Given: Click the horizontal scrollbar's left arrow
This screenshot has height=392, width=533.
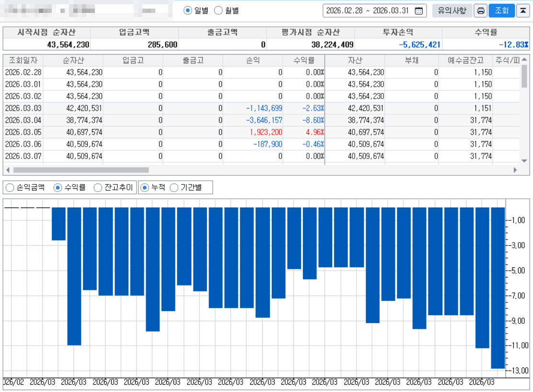Looking at the screenshot, I should tap(8, 170).
